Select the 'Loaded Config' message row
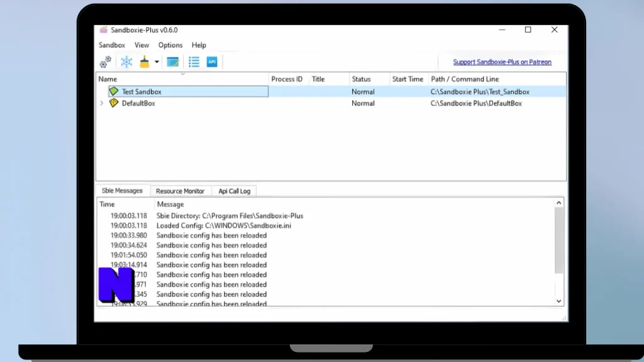644x362 pixels. tap(326, 226)
